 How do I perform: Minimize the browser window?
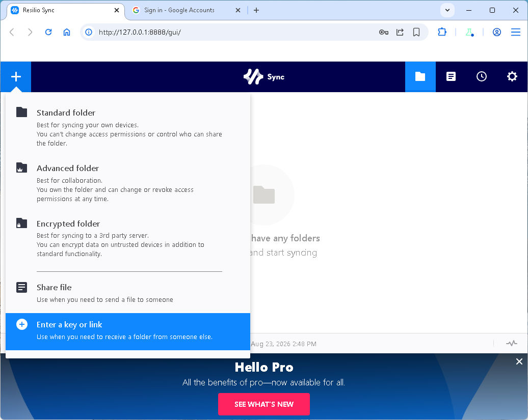pyautogui.click(x=468, y=10)
